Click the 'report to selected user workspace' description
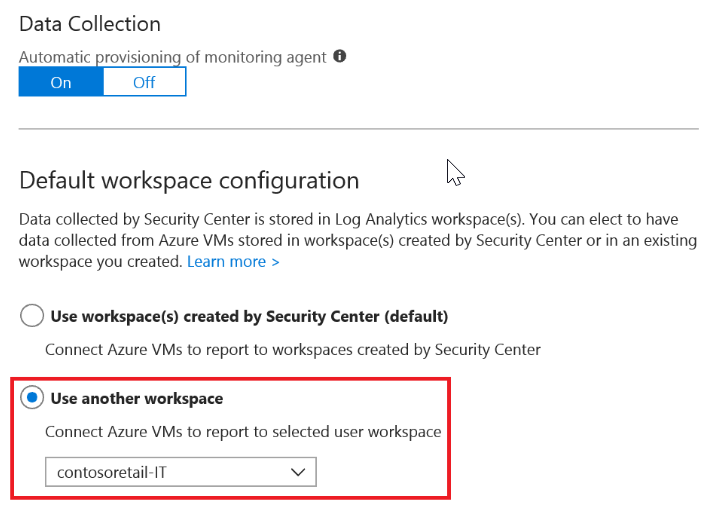Viewport: 721px width, 530px height. click(243, 432)
